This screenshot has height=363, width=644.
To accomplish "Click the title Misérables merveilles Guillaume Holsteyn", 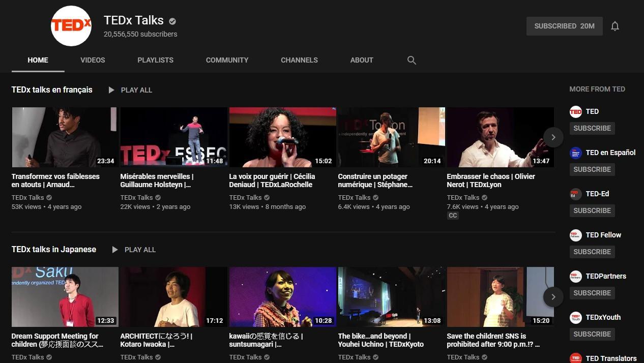I will [x=157, y=180].
